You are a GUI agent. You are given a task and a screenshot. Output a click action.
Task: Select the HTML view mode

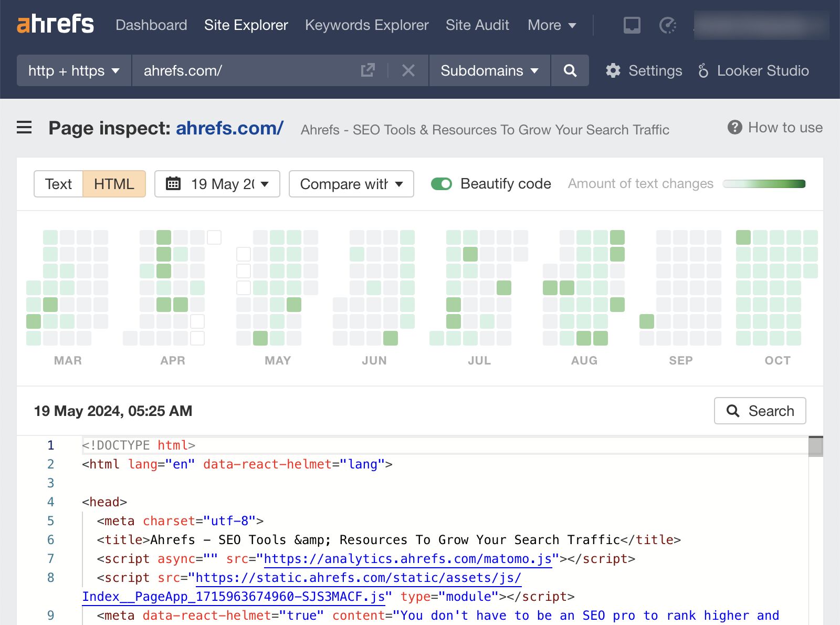113,184
